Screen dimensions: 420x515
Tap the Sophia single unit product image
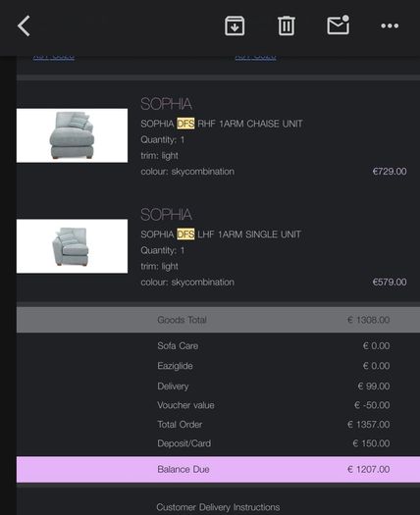[72, 246]
